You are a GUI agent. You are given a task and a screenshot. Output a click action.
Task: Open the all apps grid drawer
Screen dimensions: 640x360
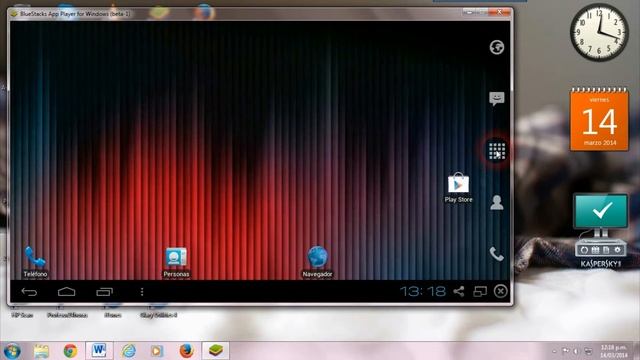(497, 151)
